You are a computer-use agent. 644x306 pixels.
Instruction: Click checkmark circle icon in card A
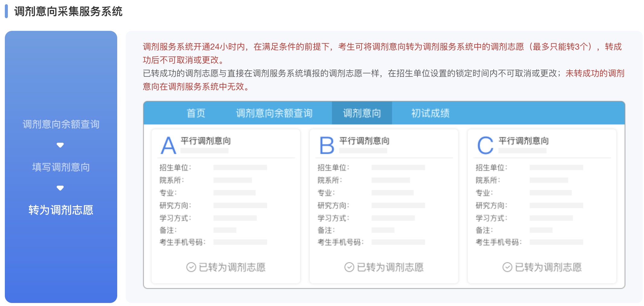191,267
